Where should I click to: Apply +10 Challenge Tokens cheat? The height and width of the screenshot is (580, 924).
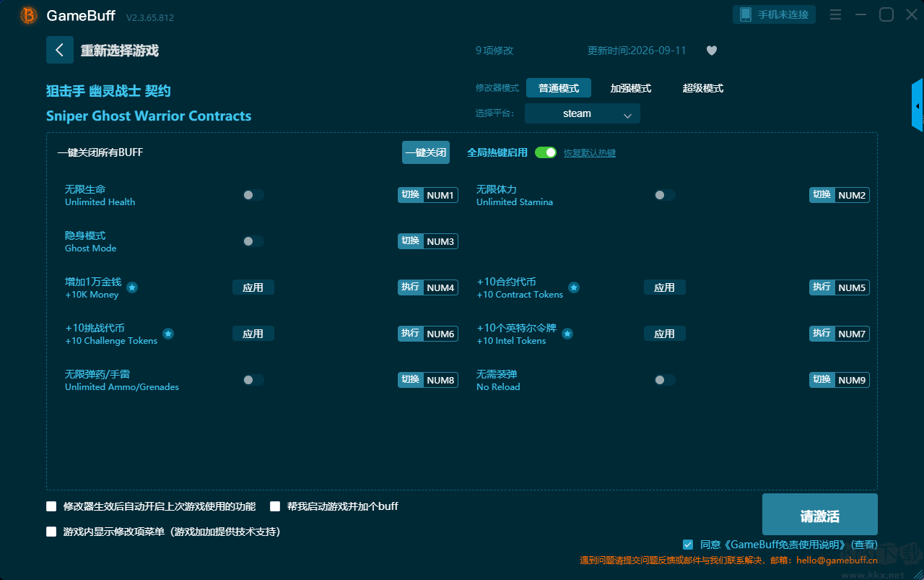tap(253, 334)
